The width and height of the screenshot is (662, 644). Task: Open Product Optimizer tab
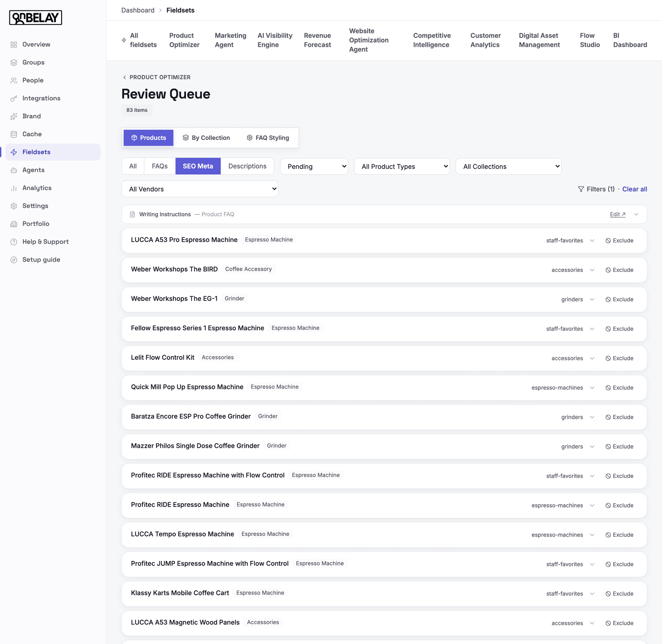[184, 40]
